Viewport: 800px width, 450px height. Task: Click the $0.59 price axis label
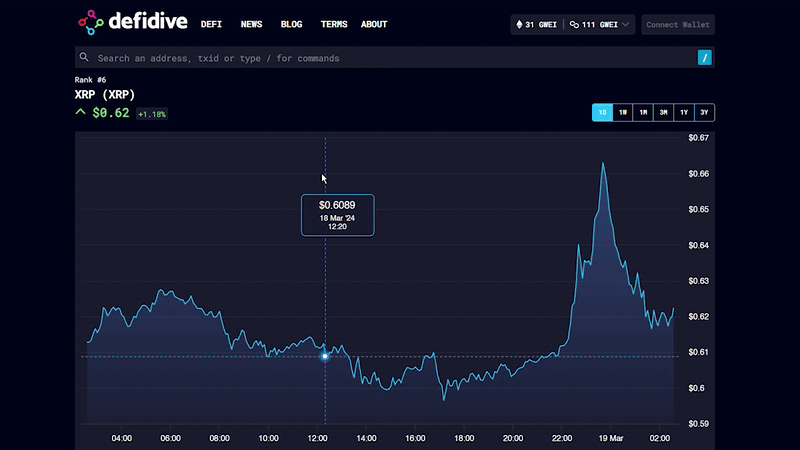[x=698, y=424]
